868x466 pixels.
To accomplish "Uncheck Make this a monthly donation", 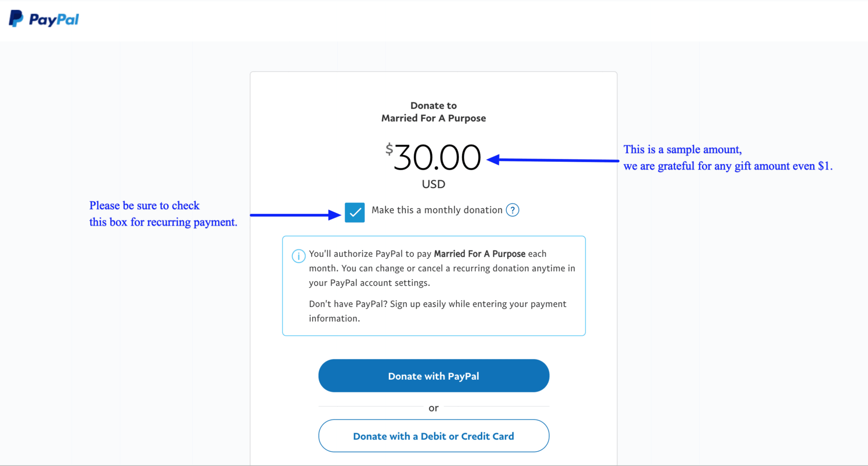I will 355,212.
